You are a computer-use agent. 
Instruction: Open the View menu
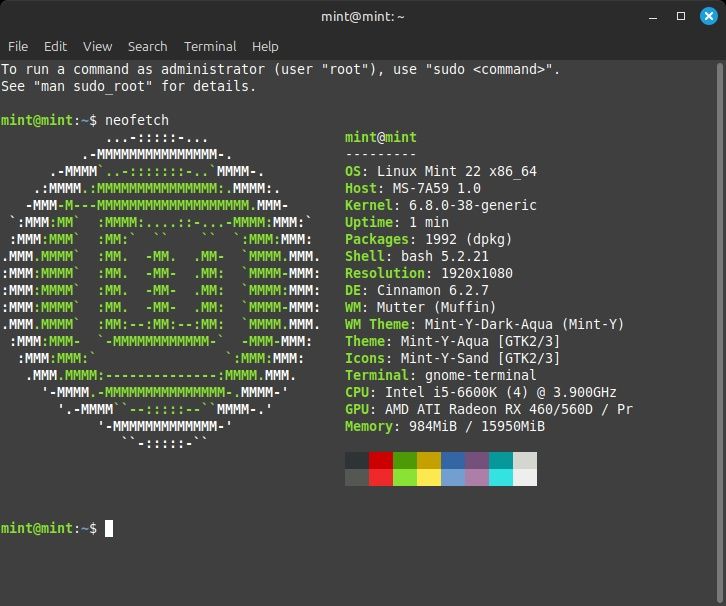[x=98, y=47]
